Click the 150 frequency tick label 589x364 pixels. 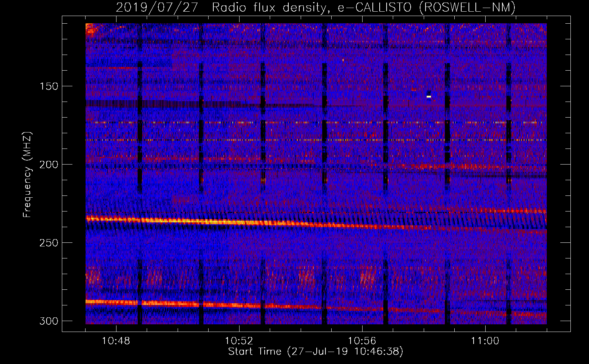tap(49, 86)
